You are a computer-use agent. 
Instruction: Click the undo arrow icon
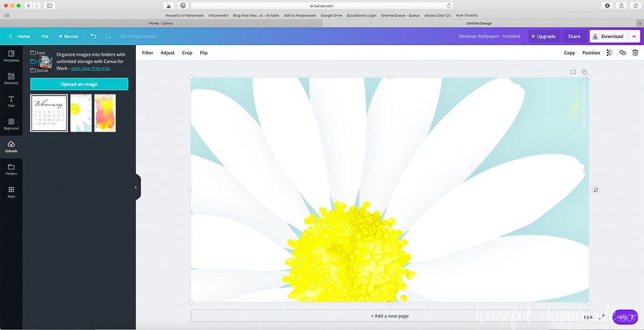tap(93, 36)
